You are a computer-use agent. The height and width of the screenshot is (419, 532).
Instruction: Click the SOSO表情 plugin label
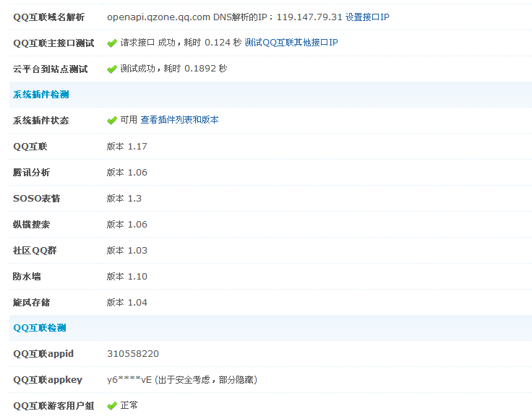tap(37, 199)
